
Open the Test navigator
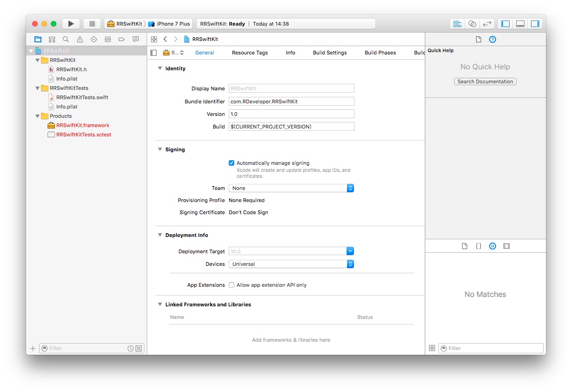94,40
